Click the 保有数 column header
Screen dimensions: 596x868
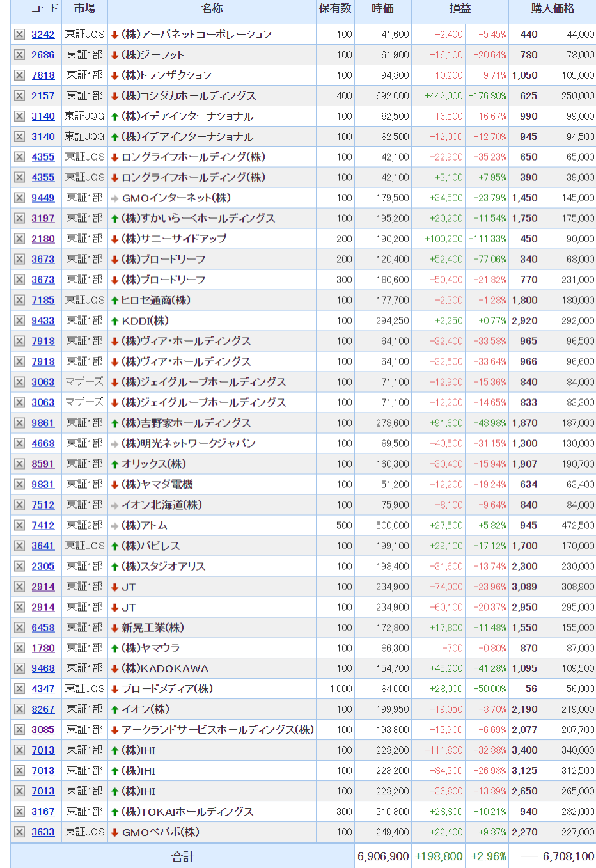click(335, 9)
